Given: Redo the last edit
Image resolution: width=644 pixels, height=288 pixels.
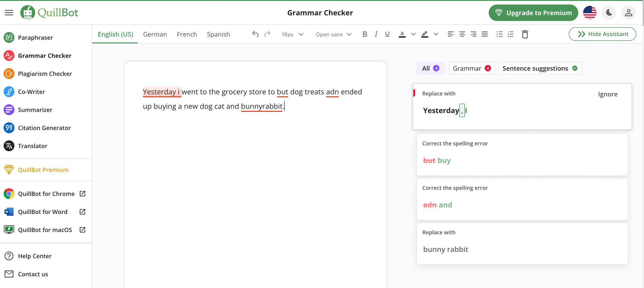Looking at the screenshot, I should (x=267, y=34).
